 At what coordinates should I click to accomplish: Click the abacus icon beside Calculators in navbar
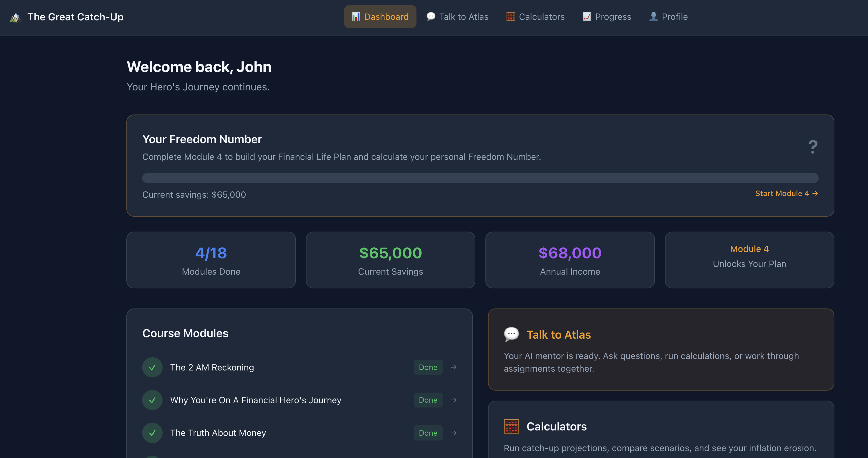tap(510, 16)
